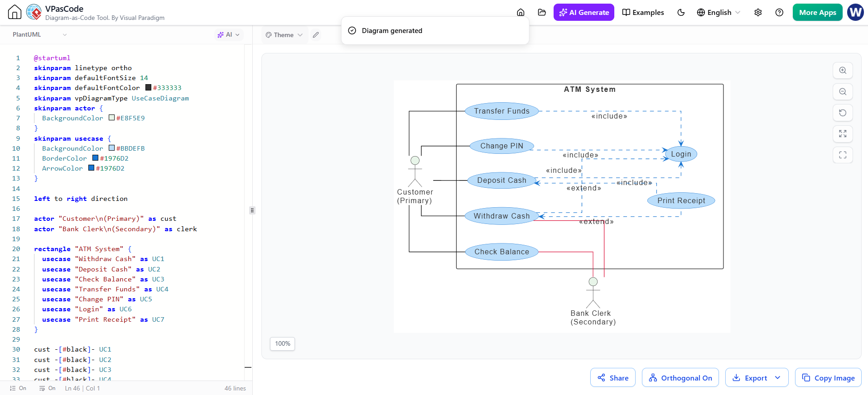Viewport: 868px width, 395px height.
Task: Click the 46 lines status text
Action: [x=235, y=388]
